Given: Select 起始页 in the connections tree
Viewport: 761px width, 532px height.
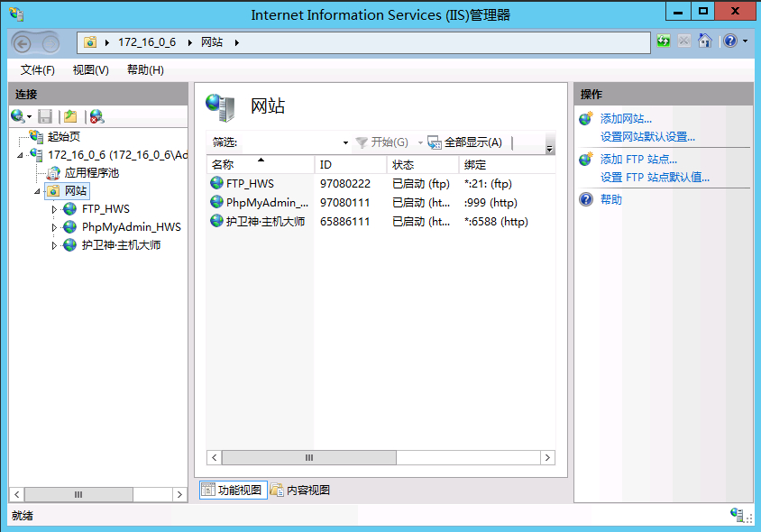Looking at the screenshot, I should point(64,137).
